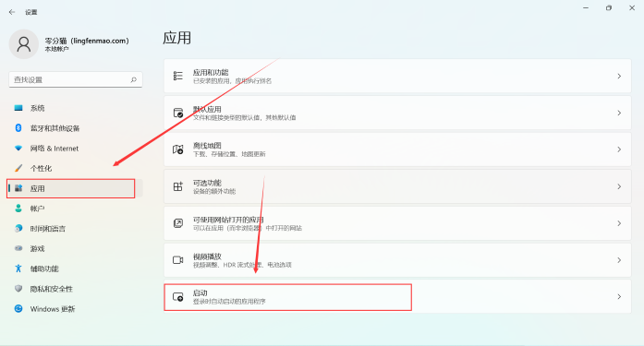
Task: Click the search magnifier icon in search box
Action: click(133, 79)
